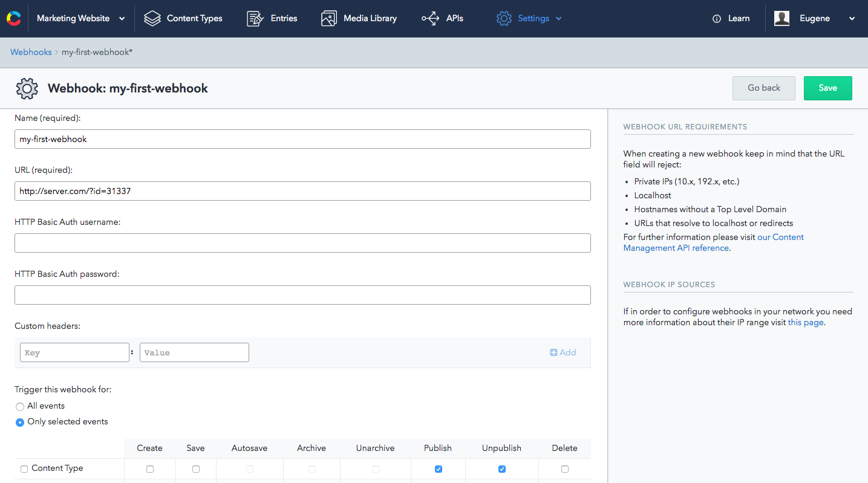
Task: Uncheck Content Type Unpublish checkbox
Action: [502, 469]
